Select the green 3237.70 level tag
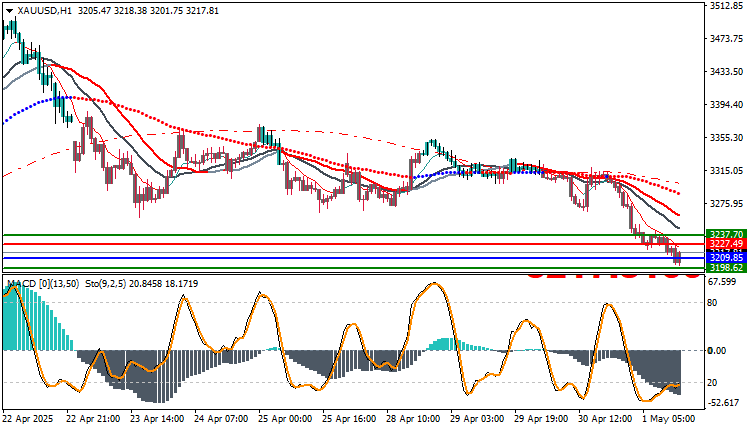This screenshot has width=750, height=430. 726,234
